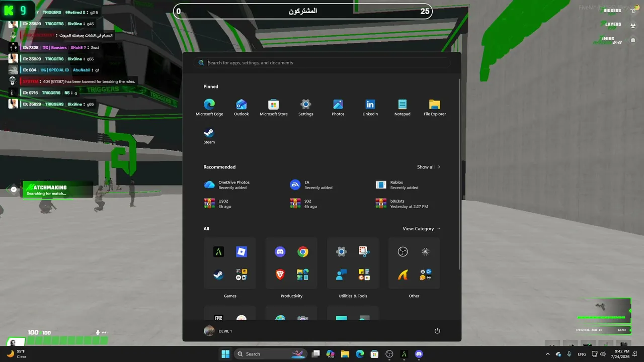
Task: Open the Games folder overflow apps group
Action: tap(242, 275)
